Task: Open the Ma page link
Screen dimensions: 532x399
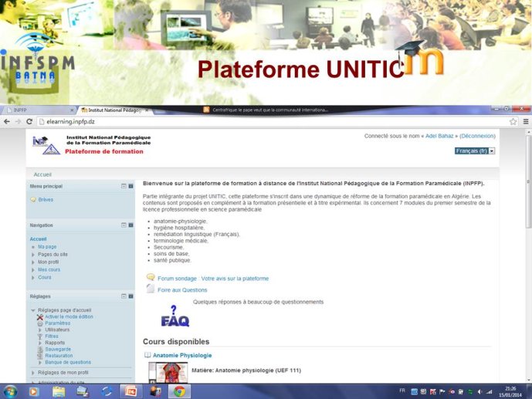Action: (x=47, y=247)
